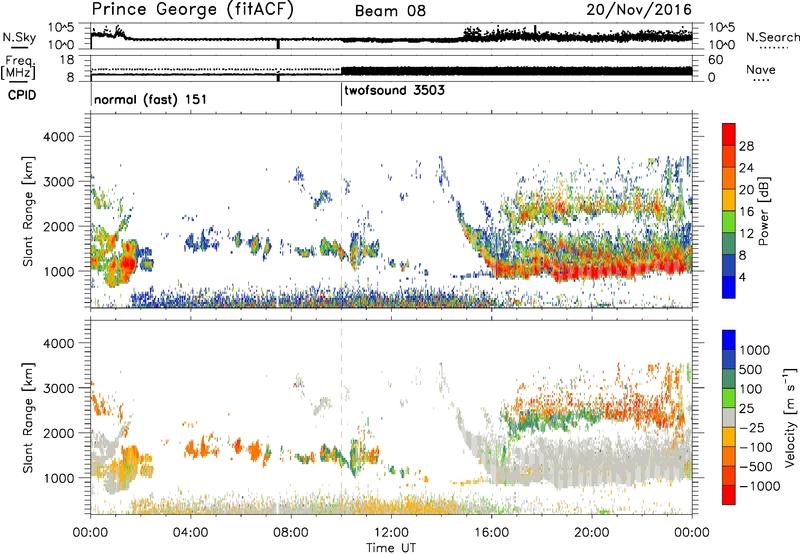This screenshot has width=800, height=554.
Task: Click the -1000 value on the Velocity colorbar
Action: 760,486
